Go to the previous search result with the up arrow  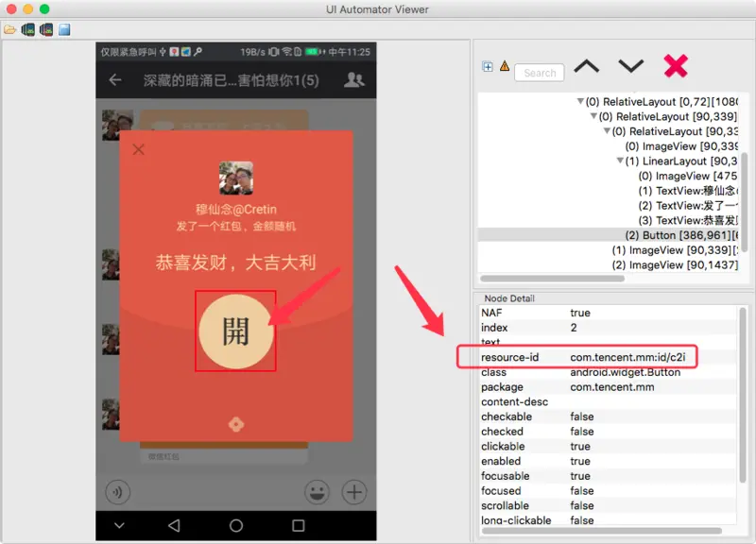point(586,66)
